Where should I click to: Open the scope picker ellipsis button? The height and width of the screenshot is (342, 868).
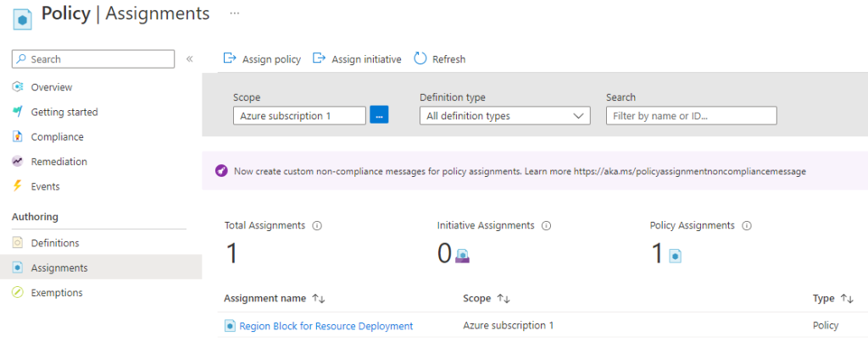pos(379,115)
